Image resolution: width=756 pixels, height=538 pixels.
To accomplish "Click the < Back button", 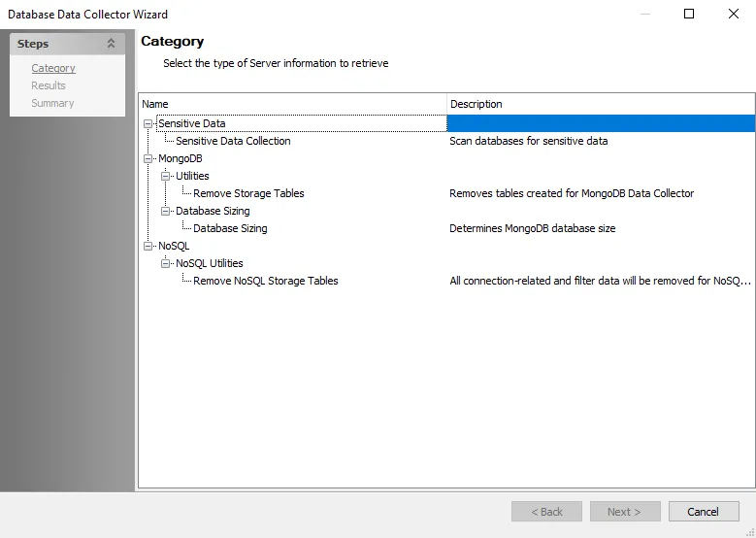I will click(546, 512).
